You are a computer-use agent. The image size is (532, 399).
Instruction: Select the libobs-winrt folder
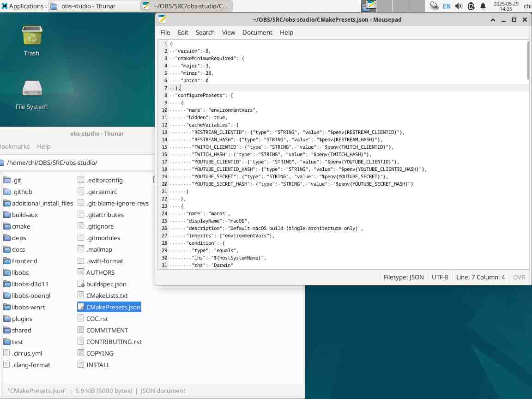24,307
